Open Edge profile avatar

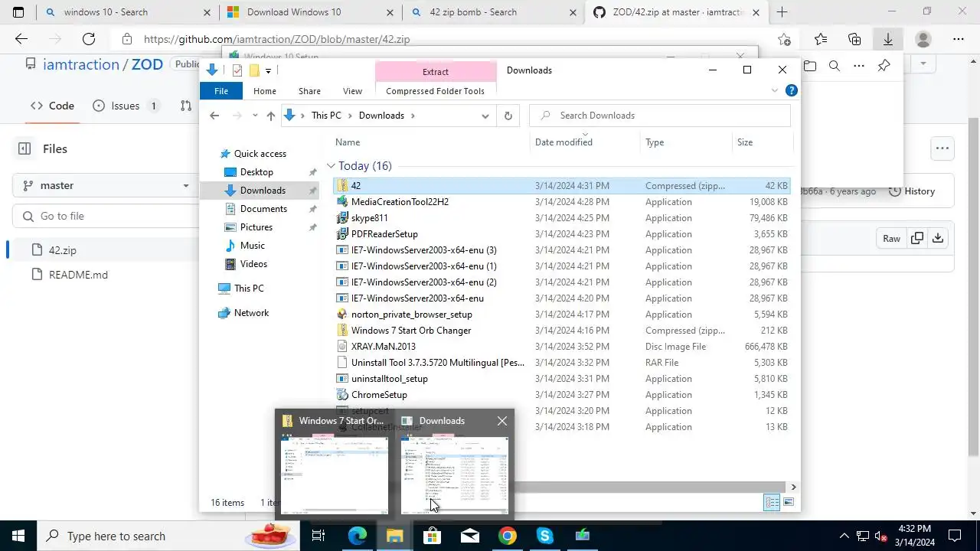click(923, 39)
